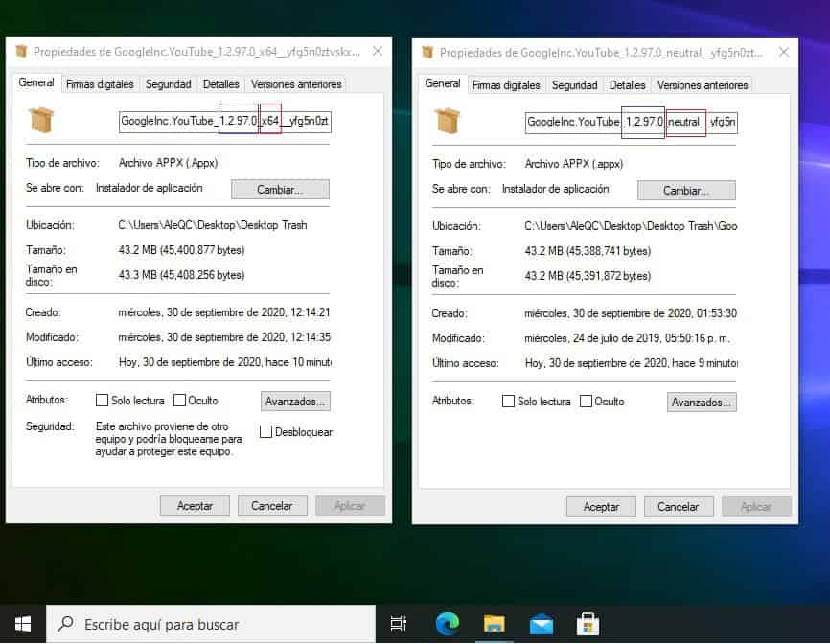
Task: Click the package icon in neutral properties title bar
Action: (427, 53)
